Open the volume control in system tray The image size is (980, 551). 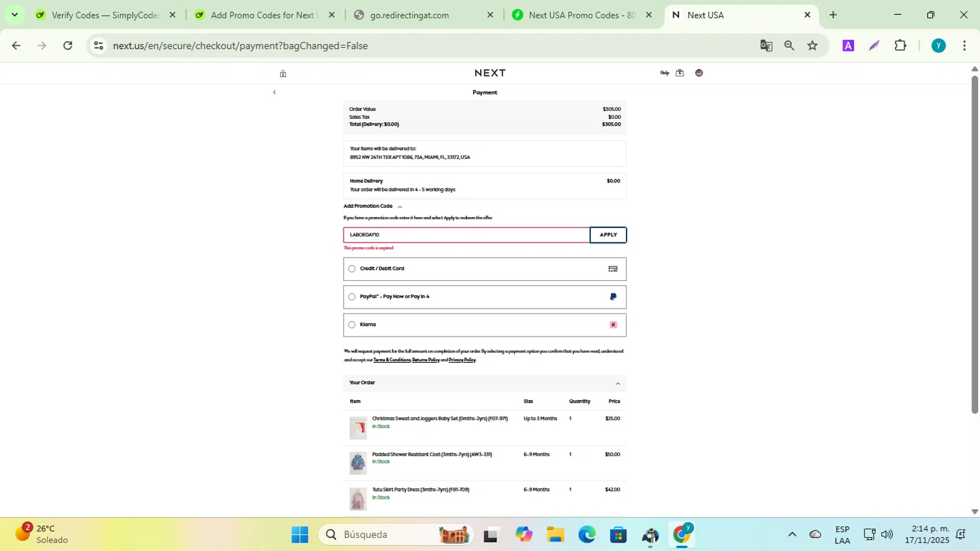pyautogui.click(x=887, y=535)
